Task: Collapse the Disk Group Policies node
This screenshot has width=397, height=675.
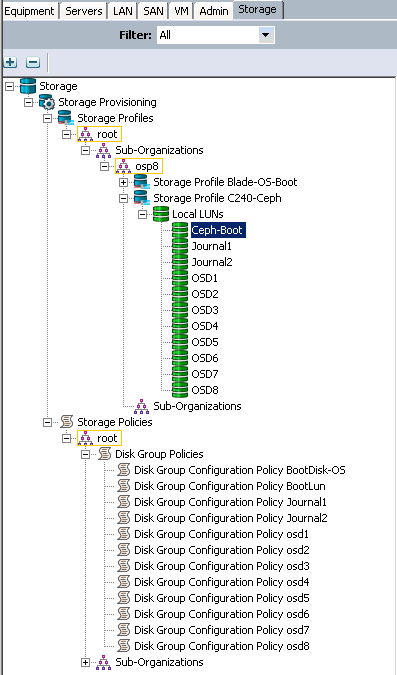Action: coord(85,454)
